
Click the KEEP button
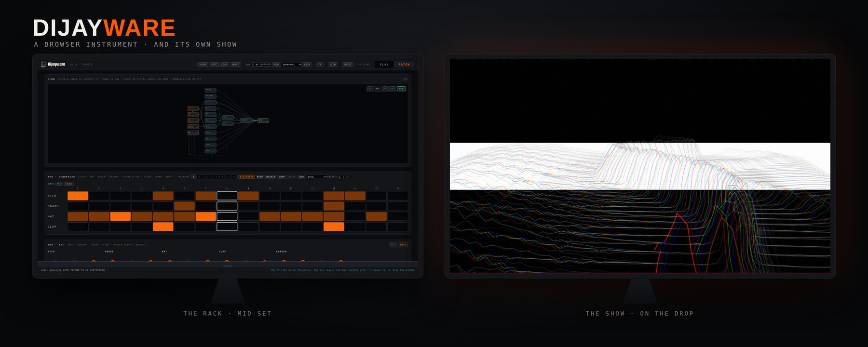[260, 177]
